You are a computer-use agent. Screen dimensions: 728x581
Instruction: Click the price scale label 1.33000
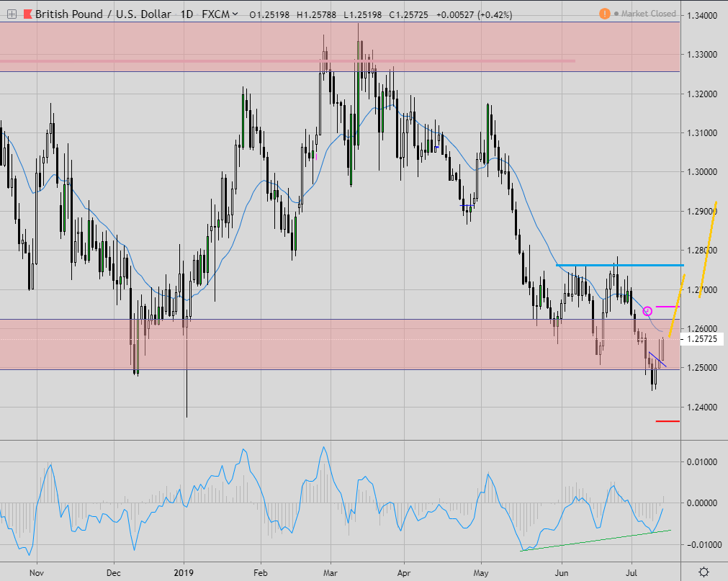coord(702,55)
